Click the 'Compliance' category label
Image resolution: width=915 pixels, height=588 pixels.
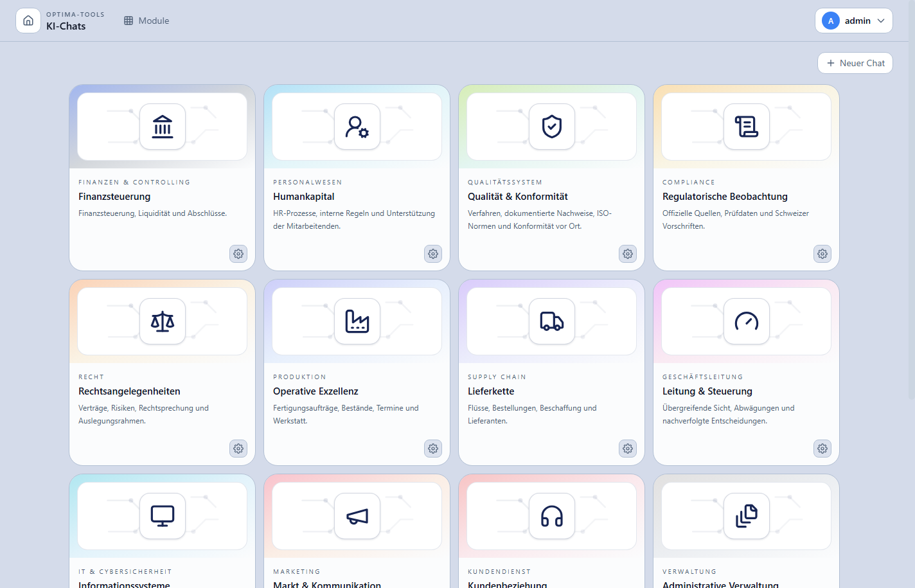click(689, 183)
